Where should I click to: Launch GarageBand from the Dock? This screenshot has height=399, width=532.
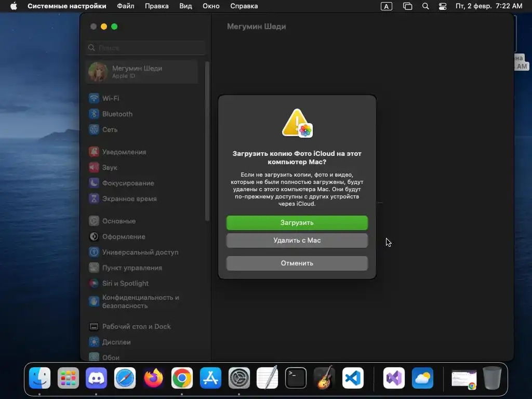(324, 378)
